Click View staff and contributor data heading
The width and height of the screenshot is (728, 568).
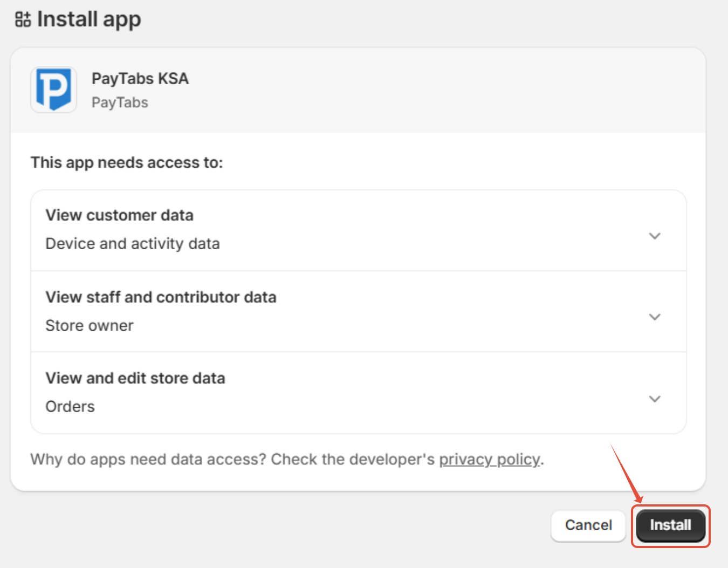click(x=161, y=297)
